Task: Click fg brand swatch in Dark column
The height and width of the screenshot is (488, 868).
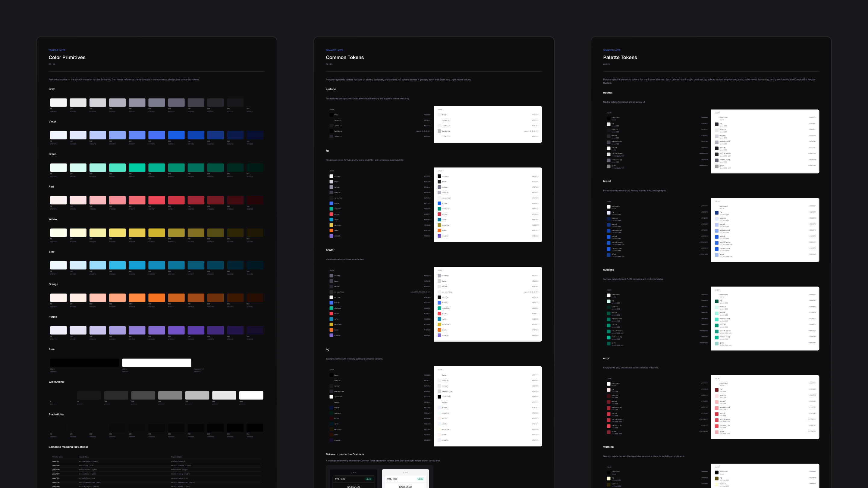Action: pyautogui.click(x=331, y=203)
